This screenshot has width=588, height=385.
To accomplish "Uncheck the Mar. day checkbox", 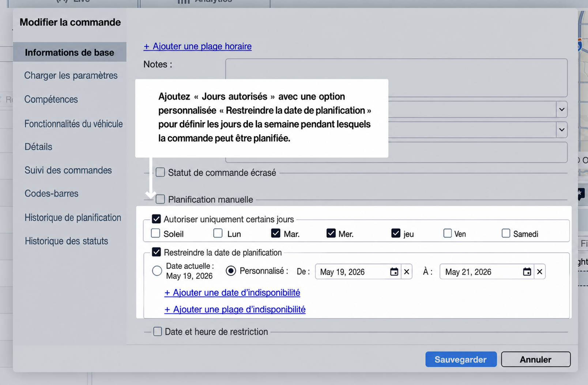I will (276, 233).
